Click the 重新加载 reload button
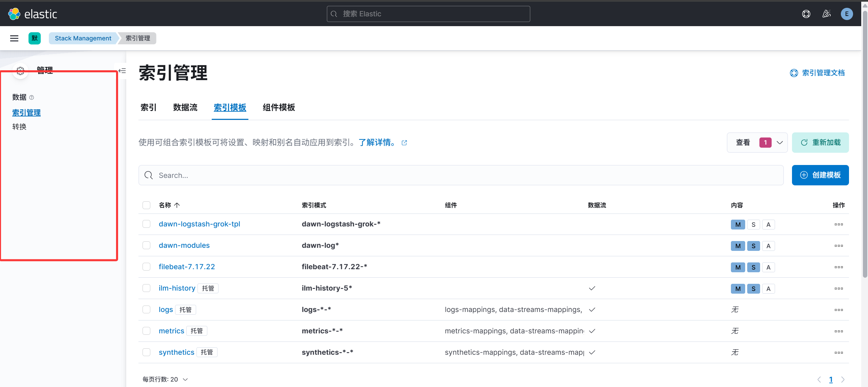 coord(820,143)
